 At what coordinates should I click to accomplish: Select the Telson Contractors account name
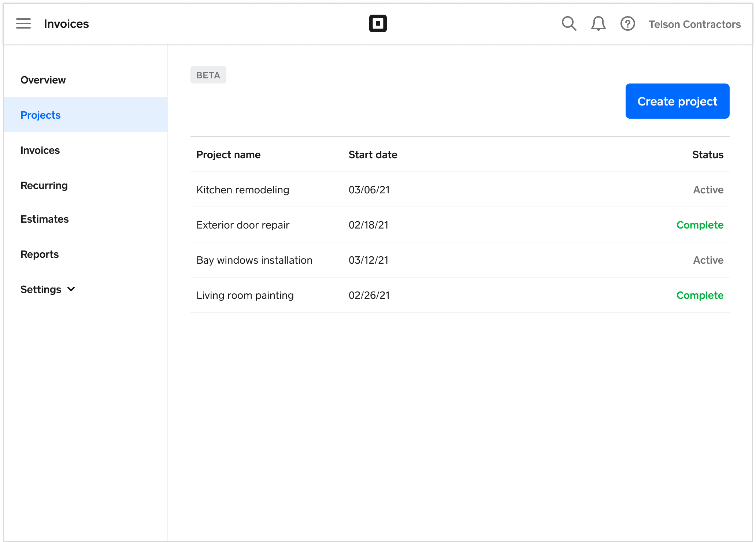click(x=694, y=24)
